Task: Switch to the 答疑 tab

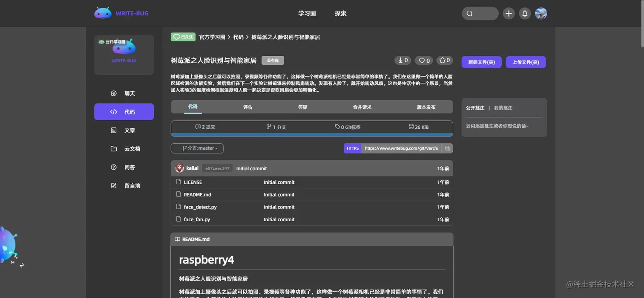Action: click(303, 107)
